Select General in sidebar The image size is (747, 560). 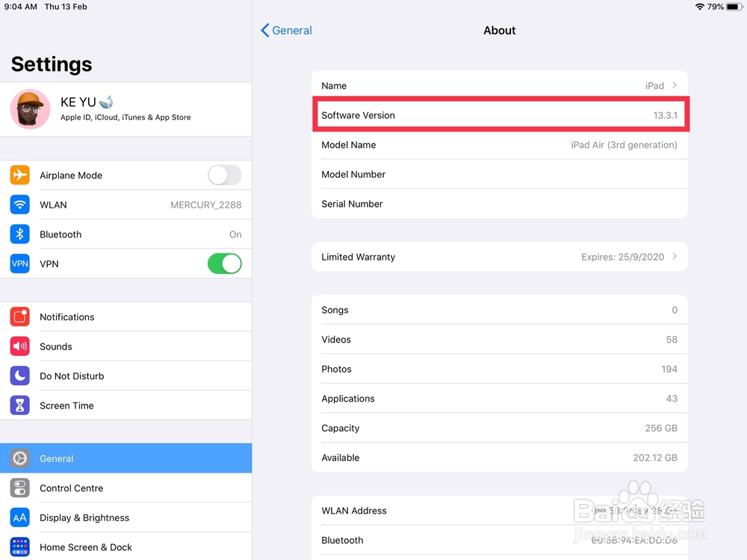(125, 458)
